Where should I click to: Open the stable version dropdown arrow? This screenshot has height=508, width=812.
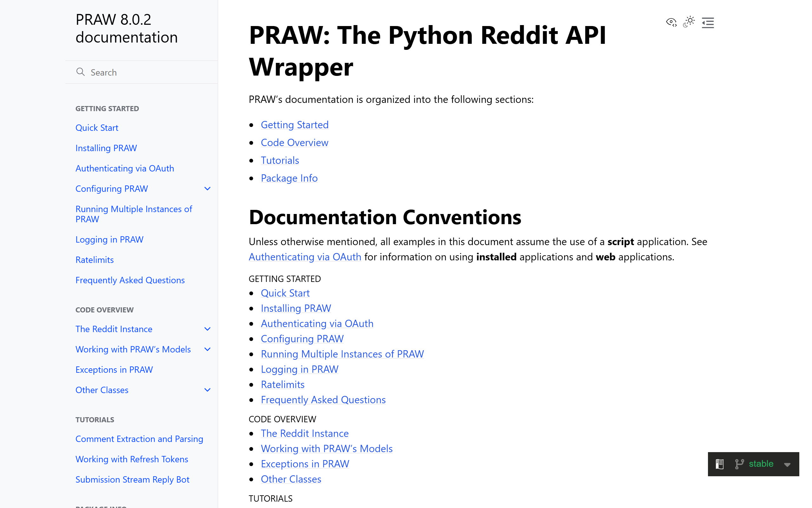tap(787, 465)
